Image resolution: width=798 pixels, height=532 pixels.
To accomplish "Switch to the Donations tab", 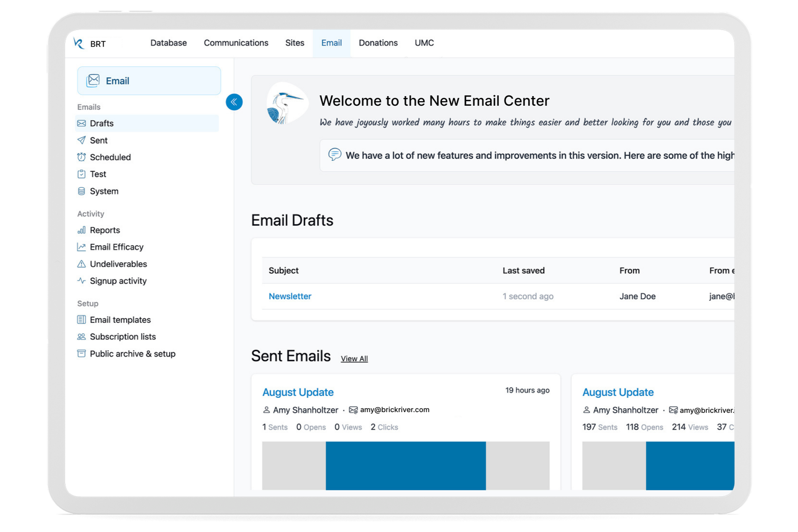I will pos(378,43).
